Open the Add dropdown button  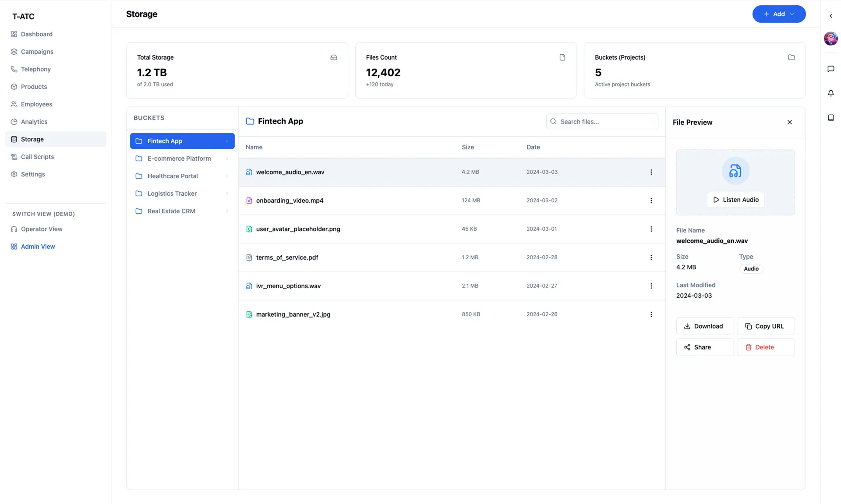coord(778,14)
